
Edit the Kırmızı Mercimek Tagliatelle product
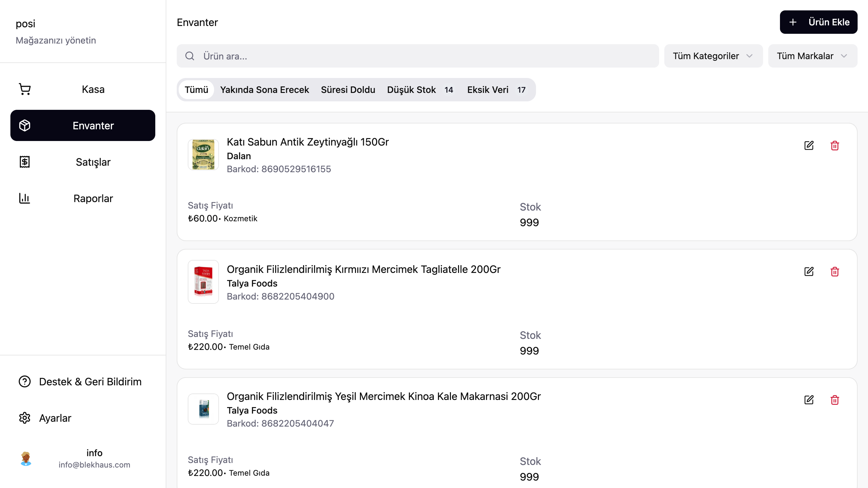809,272
